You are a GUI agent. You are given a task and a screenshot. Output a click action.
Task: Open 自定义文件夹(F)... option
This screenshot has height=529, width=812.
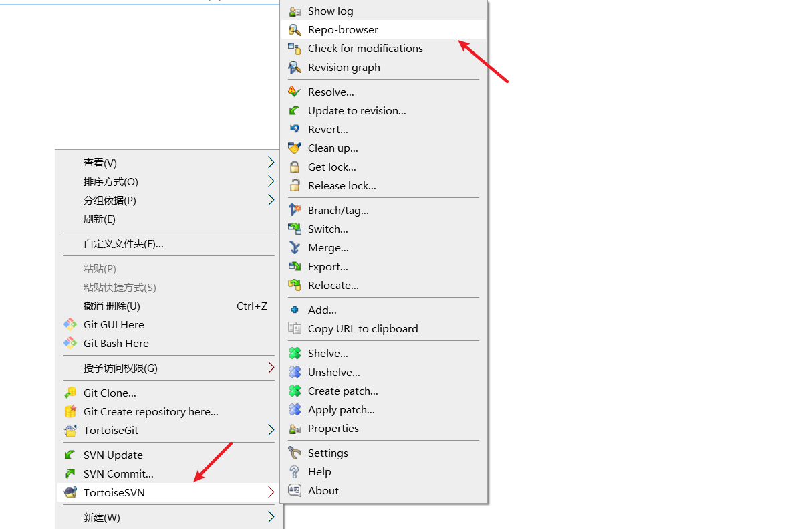(x=123, y=244)
